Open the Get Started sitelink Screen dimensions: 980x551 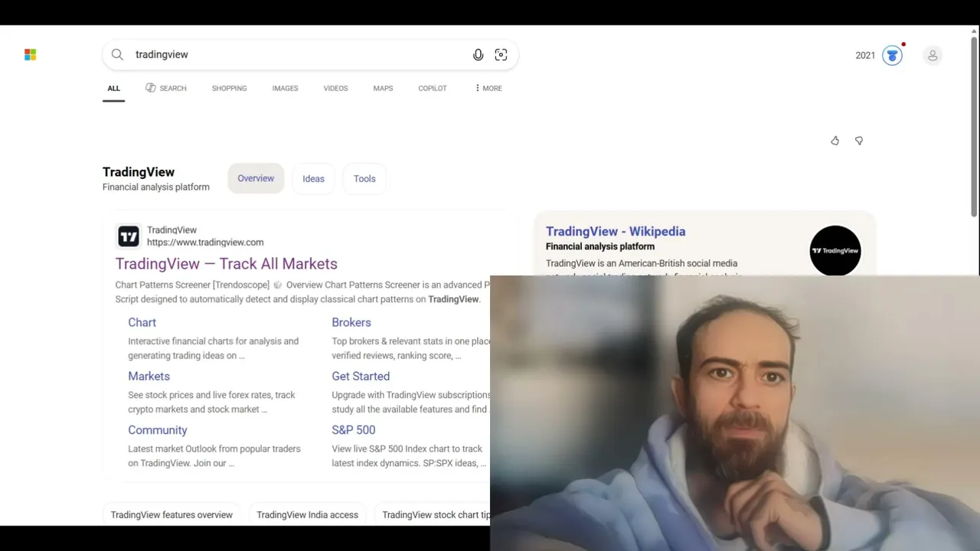361,376
